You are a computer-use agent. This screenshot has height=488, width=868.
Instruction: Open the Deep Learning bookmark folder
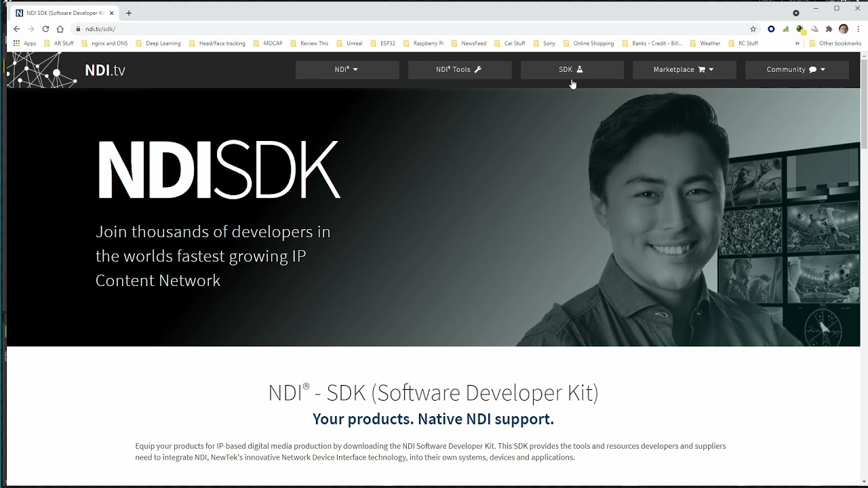(x=159, y=43)
